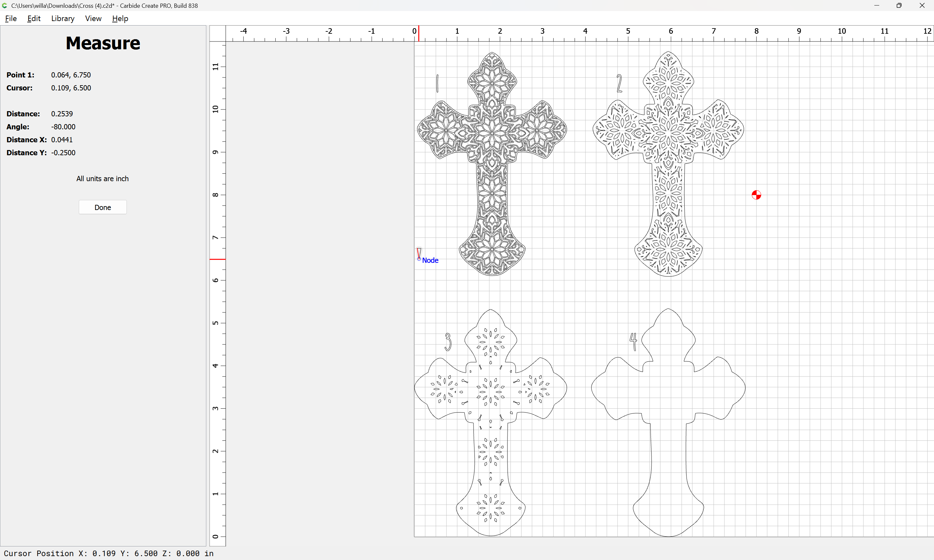Image resolution: width=934 pixels, height=560 pixels.
Task: Click the number 2 label on canvas
Action: (619, 83)
